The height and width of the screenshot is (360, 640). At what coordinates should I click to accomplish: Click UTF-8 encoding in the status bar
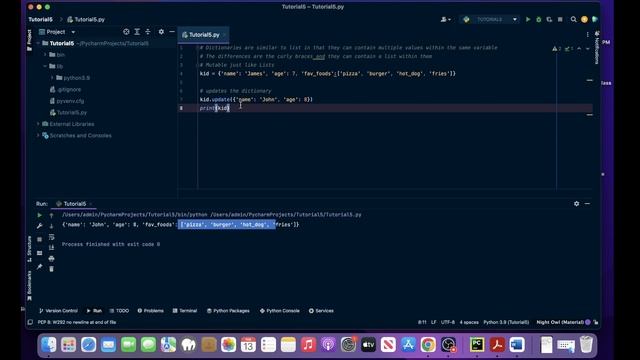pos(448,322)
